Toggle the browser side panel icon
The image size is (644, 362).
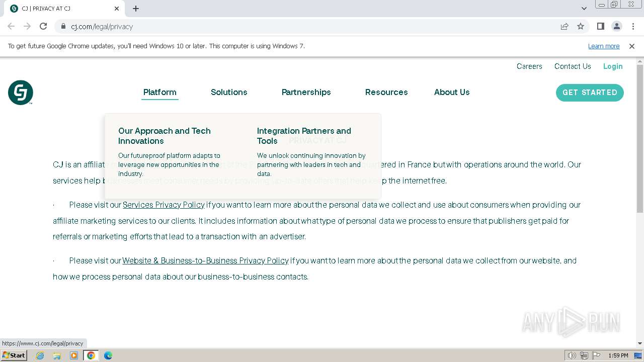(600, 26)
